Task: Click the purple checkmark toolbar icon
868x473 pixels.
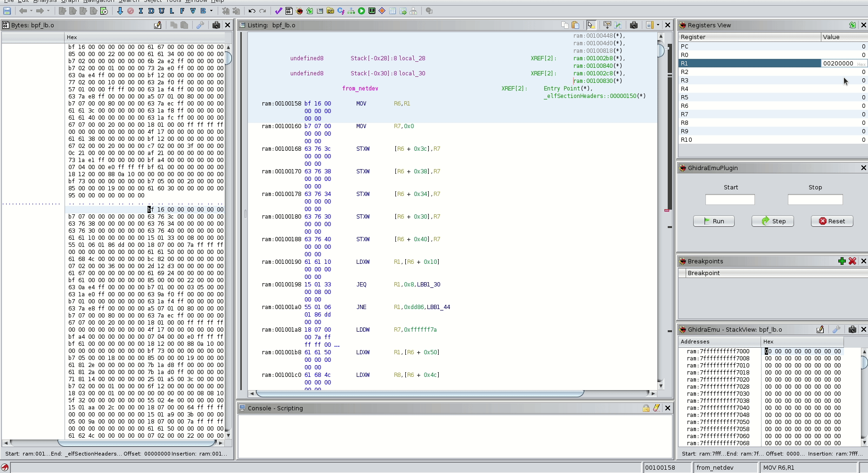Action: point(278,11)
